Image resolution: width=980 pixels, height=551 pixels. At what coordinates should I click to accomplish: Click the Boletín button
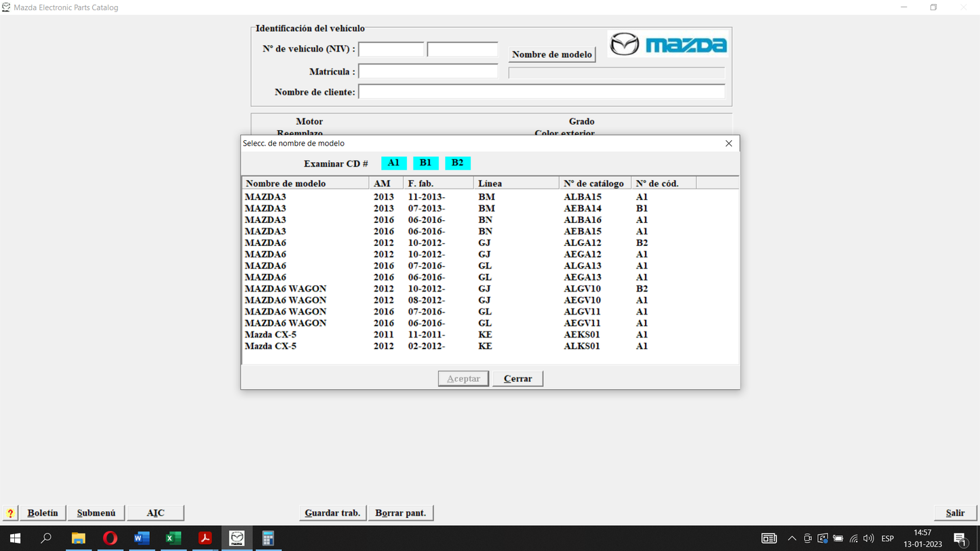point(43,513)
